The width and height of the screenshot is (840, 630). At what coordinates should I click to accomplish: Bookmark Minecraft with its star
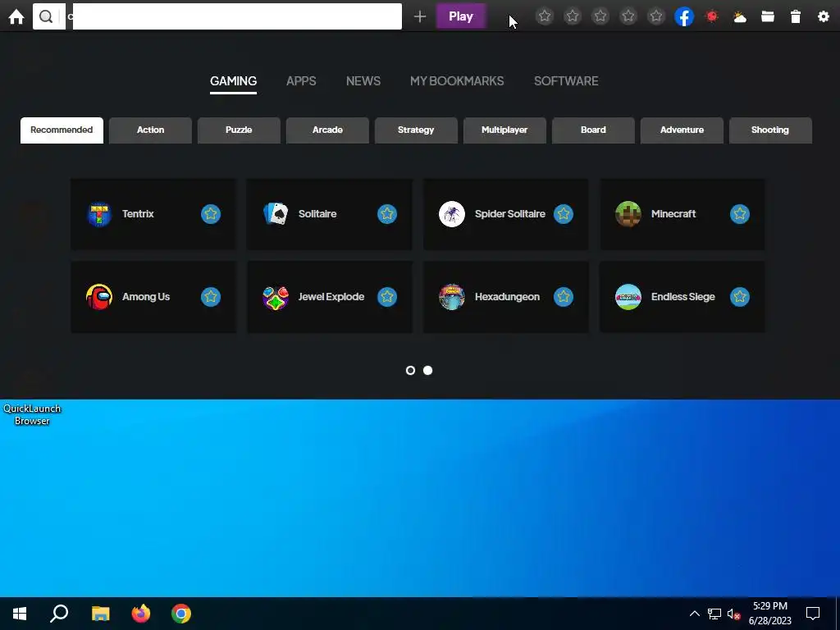coord(739,214)
